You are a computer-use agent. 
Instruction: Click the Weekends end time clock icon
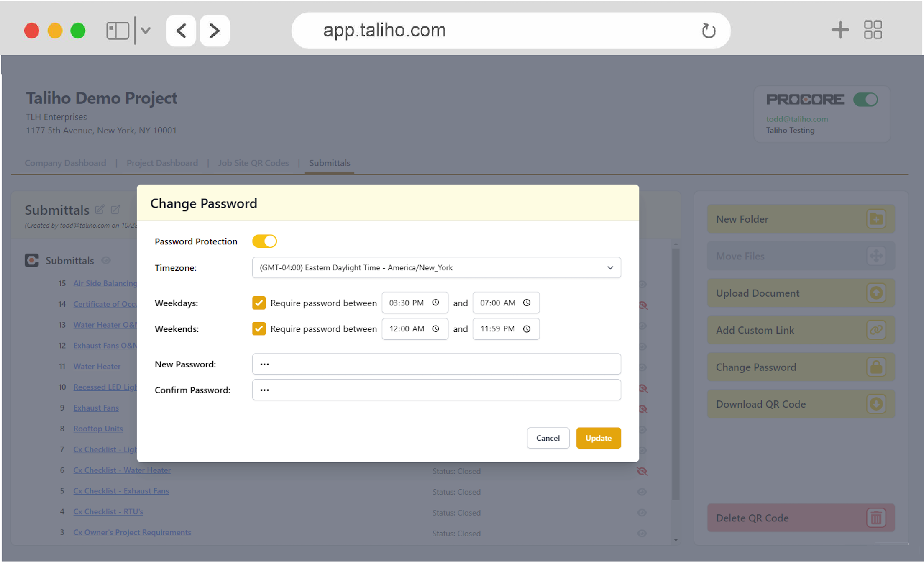(527, 329)
